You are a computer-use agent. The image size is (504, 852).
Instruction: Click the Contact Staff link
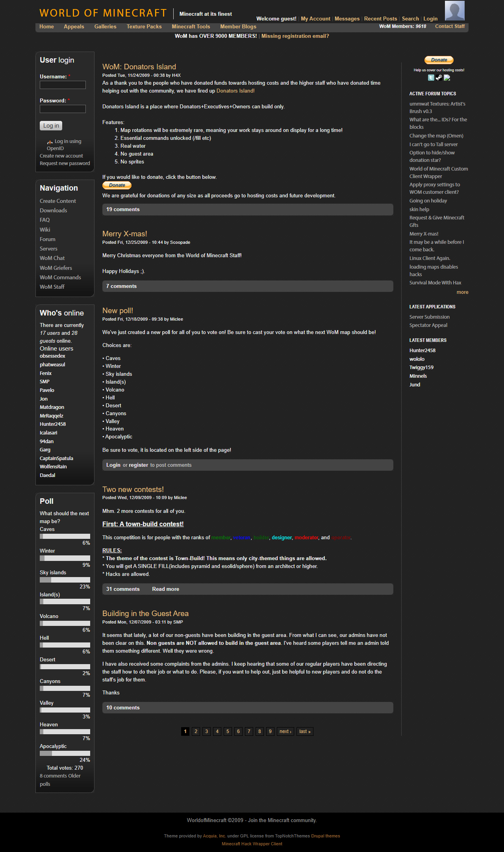(450, 26)
